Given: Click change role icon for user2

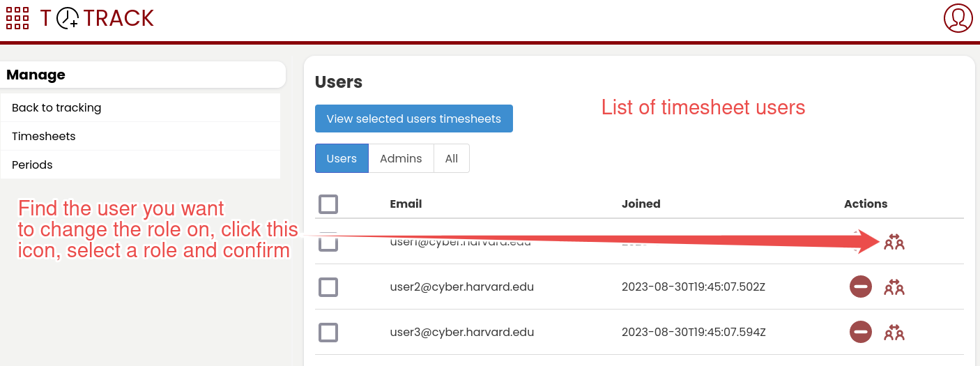Looking at the screenshot, I should click(894, 287).
